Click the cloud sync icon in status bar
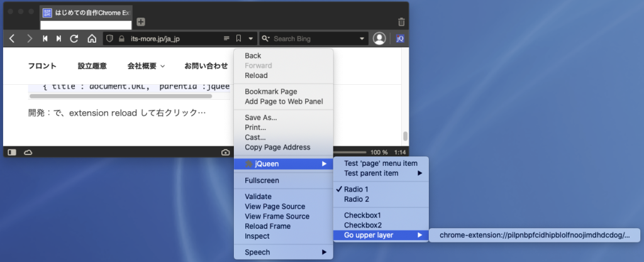This screenshot has height=262, width=644. tap(28, 152)
